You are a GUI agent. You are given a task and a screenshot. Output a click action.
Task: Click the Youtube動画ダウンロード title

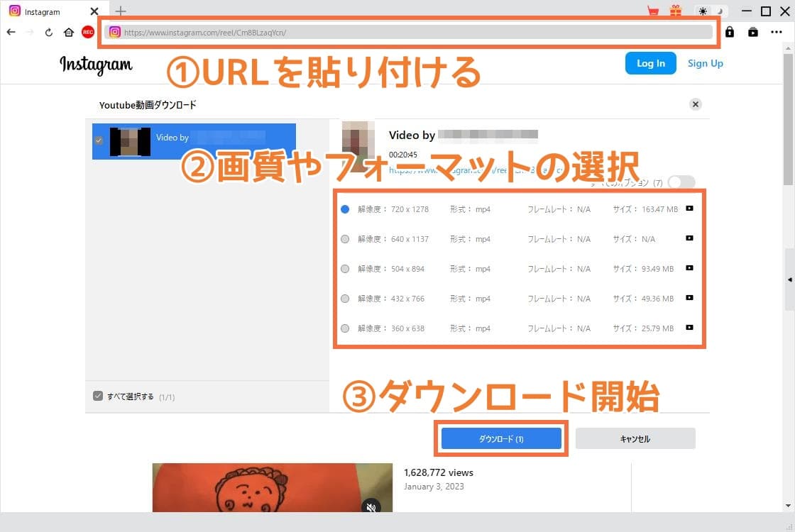pyautogui.click(x=148, y=105)
